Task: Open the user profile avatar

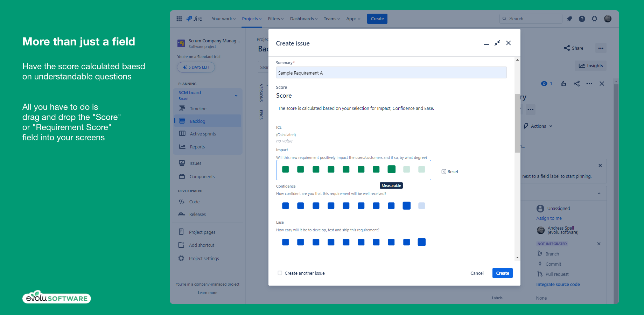Action: coord(608,19)
